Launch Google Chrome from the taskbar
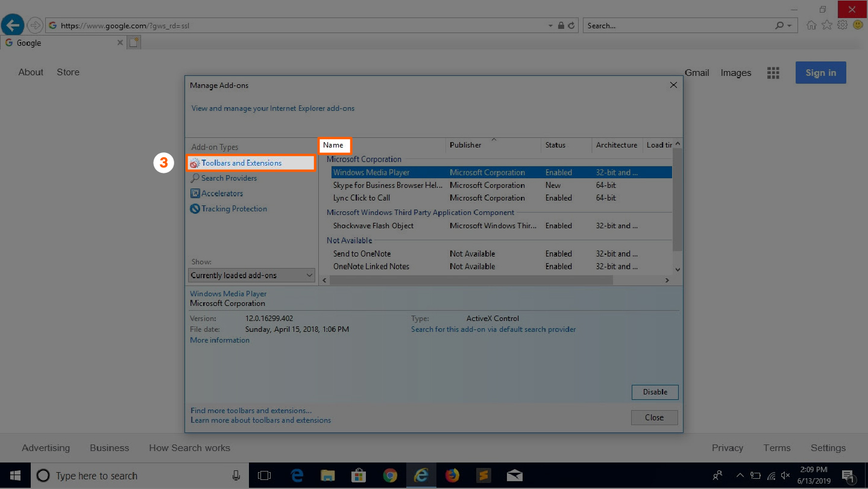 390,476
